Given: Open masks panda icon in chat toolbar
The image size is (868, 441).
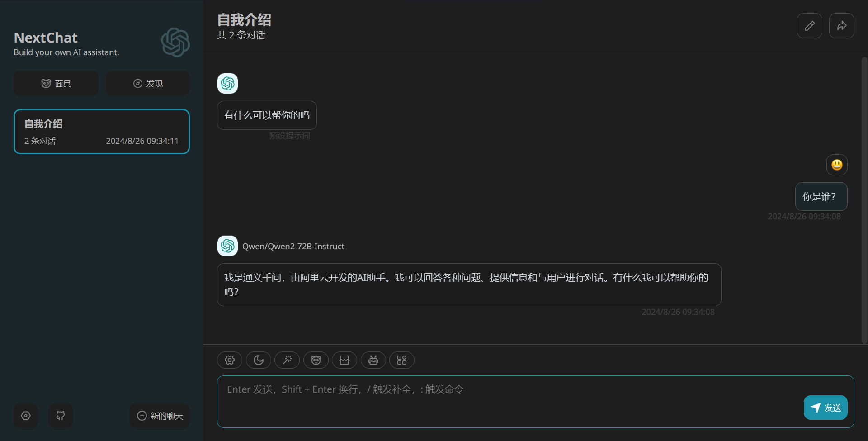Looking at the screenshot, I should pyautogui.click(x=316, y=360).
